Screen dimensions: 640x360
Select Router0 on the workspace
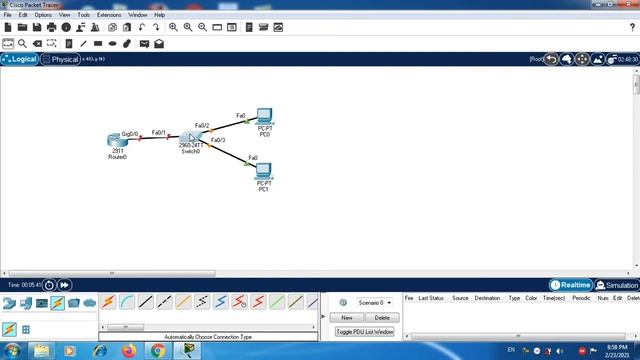click(117, 140)
